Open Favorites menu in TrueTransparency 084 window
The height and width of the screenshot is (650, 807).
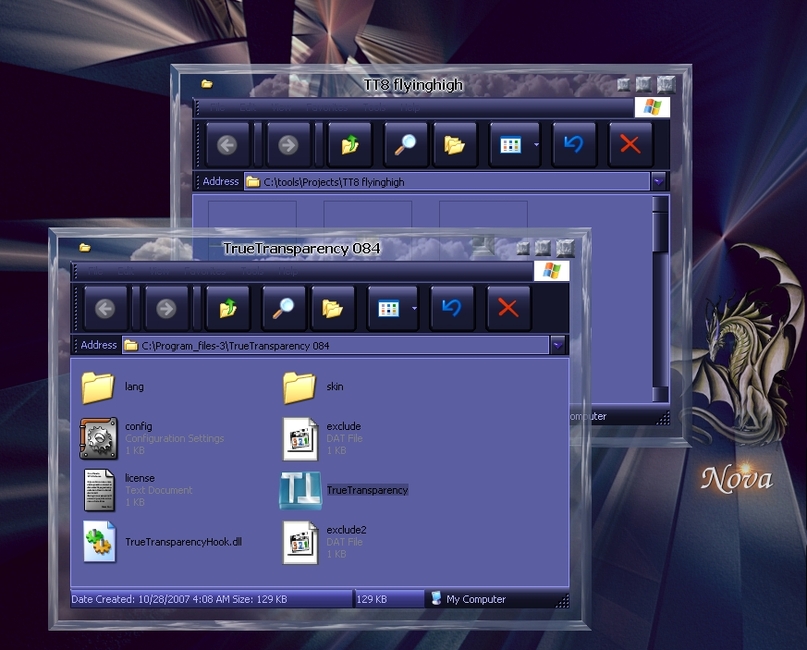pos(205,271)
